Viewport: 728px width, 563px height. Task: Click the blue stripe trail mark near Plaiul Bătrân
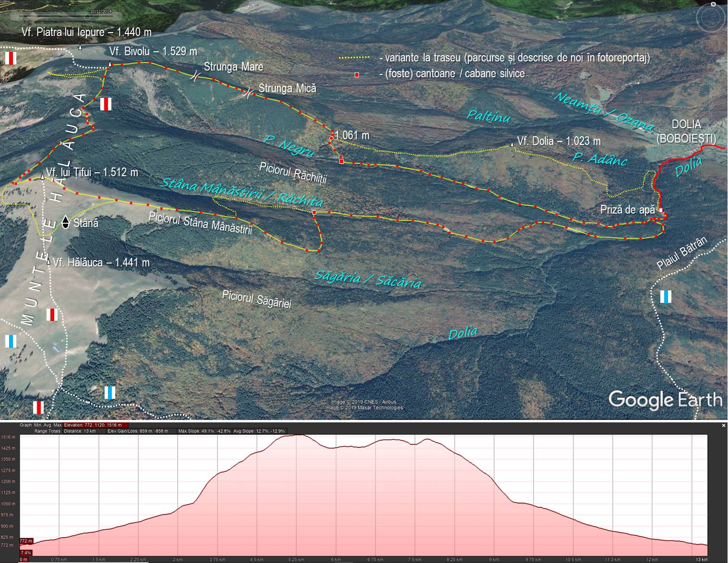coord(665,296)
